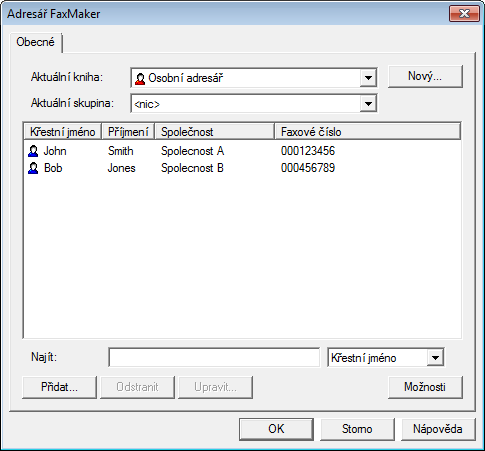The image size is (485, 451).
Task: Click the Nový... button
Action: tap(425, 77)
